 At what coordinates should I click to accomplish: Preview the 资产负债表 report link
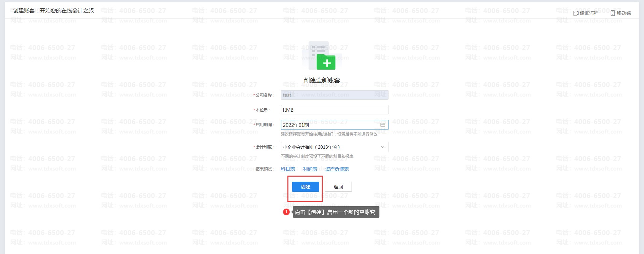[337, 169]
